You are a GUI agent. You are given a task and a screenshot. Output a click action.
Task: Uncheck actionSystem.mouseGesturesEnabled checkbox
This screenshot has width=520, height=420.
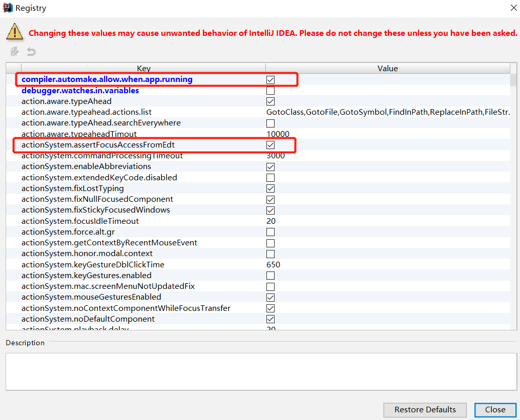click(x=271, y=298)
